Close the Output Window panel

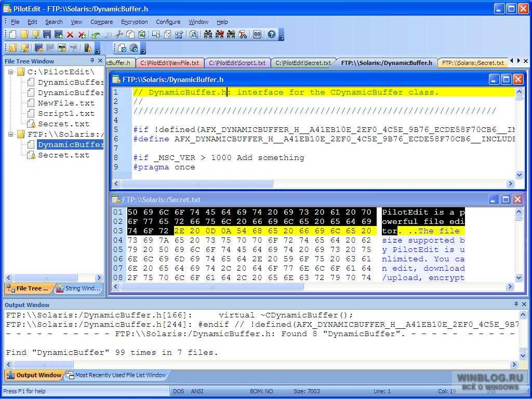click(524, 304)
